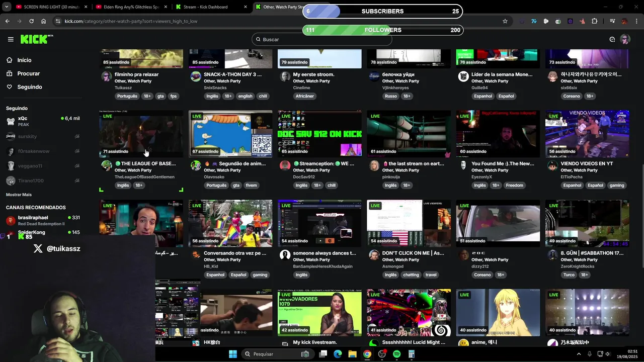Bookmark this page with the star icon
The image size is (644, 362).
(x=505, y=21)
